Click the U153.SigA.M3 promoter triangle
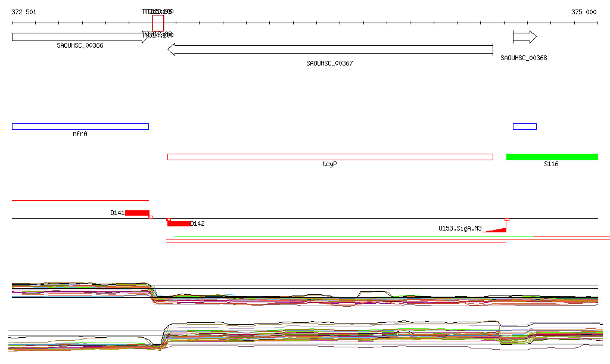The image size is (610, 364). [495, 230]
